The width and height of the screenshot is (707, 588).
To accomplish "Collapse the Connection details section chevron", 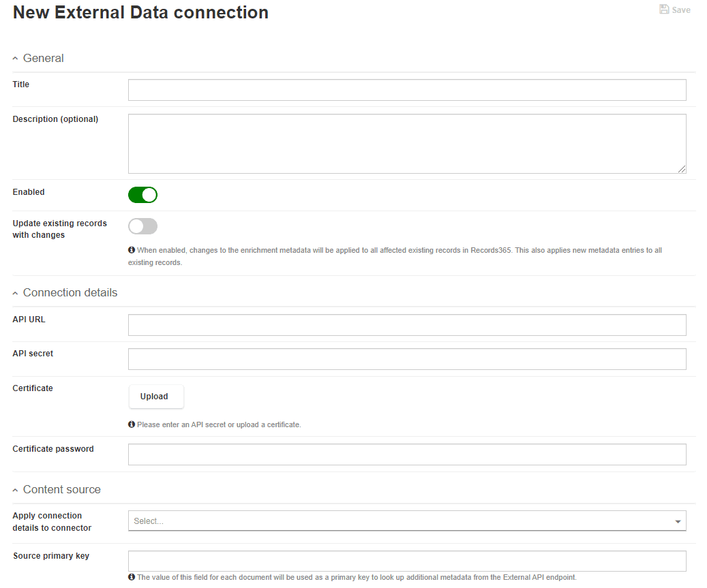I will click(15, 292).
